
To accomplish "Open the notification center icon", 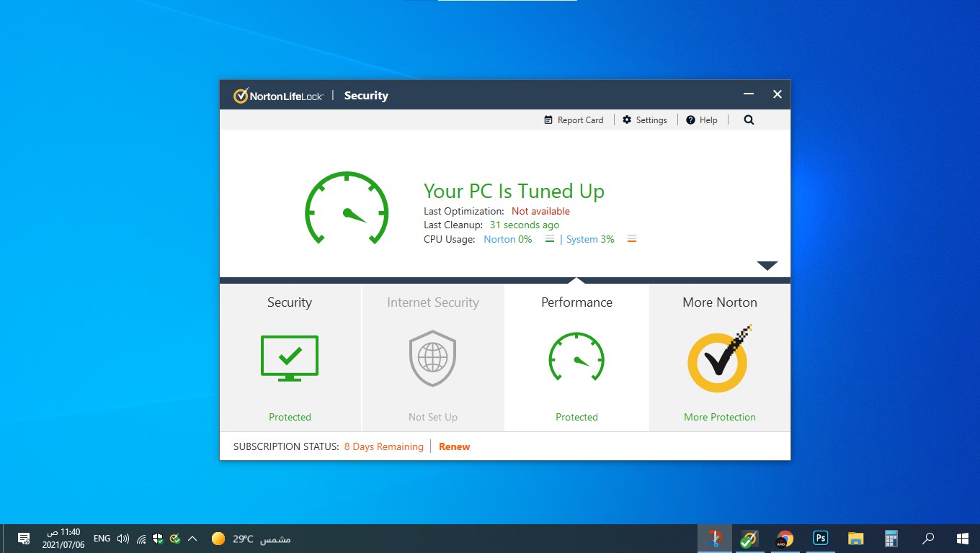I will (x=23, y=539).
